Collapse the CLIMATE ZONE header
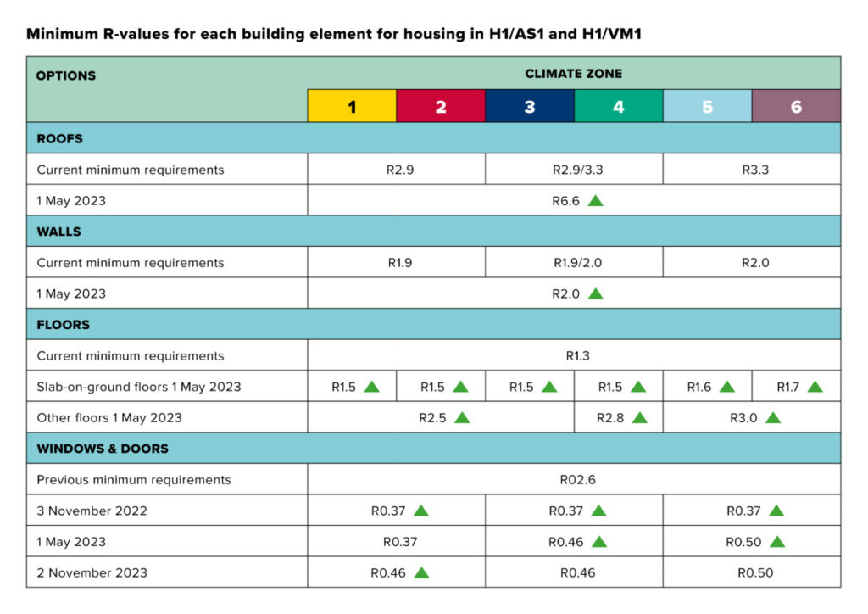Viewport: 868px width, 614px height. (573, 74)
